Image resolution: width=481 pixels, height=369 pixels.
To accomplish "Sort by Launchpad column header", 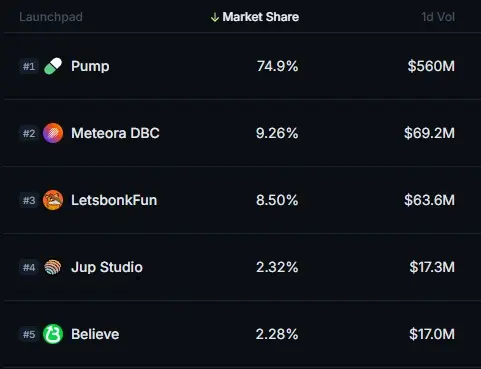I will tap(51, 17).
